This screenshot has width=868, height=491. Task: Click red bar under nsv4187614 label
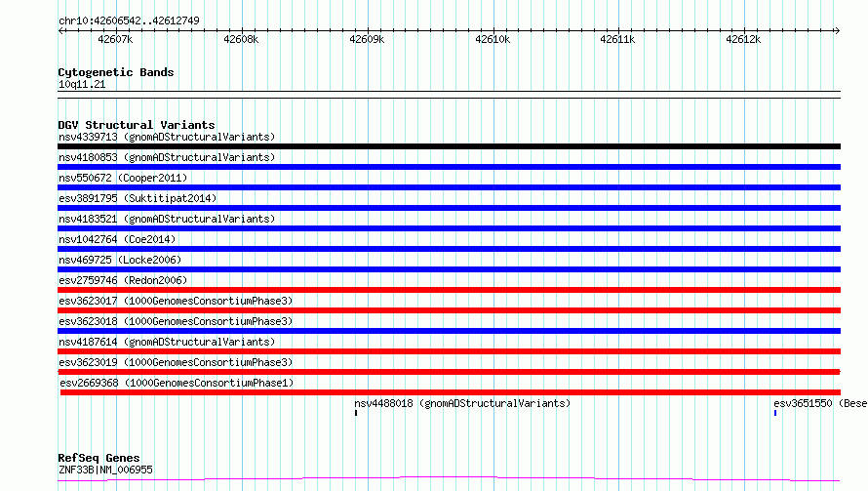(449, 351)
